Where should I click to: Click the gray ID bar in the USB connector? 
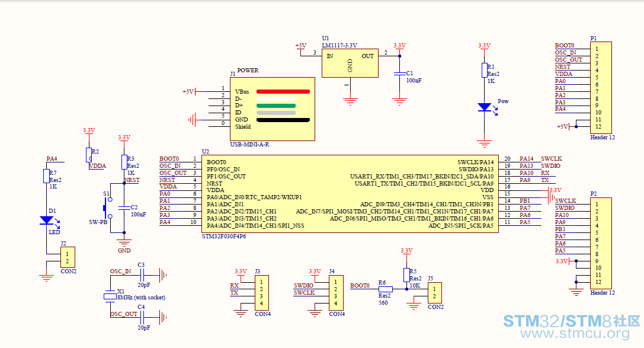[276, 113]
